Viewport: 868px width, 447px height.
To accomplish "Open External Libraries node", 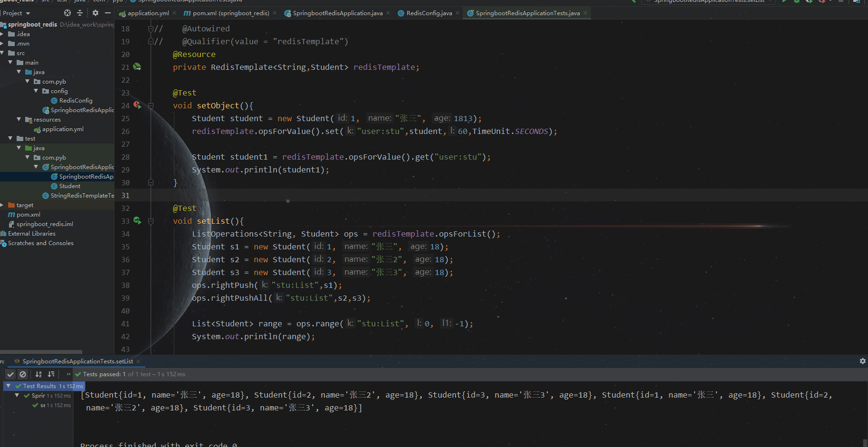I will 28,233.
